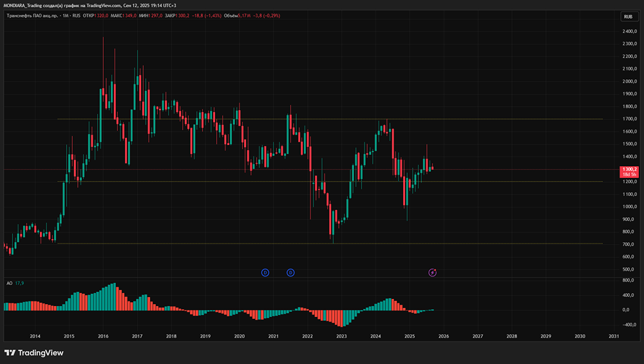Click the MONDIARA_Trading chart caption text

click(90, 5)
